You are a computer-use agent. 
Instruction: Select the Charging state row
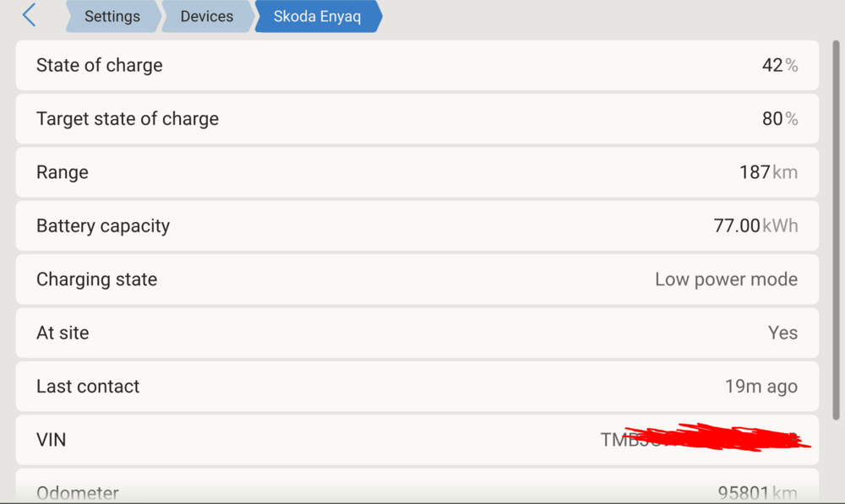tap(417, 279)
